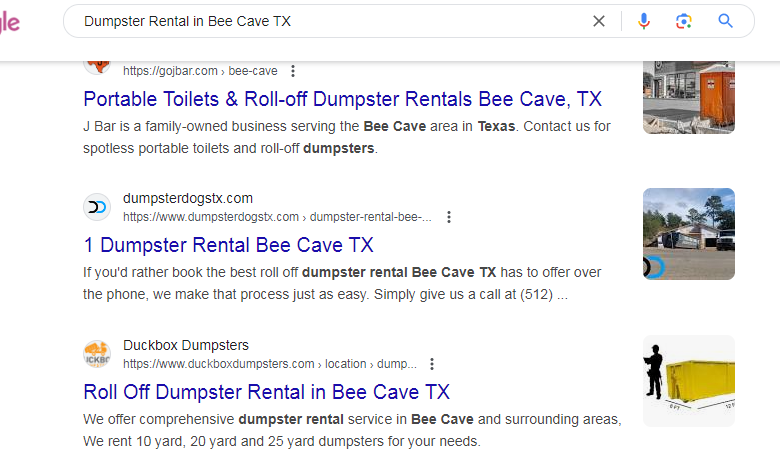Open more options for gojbar.com result
This screenshot has height=460, width=780.
293,71
